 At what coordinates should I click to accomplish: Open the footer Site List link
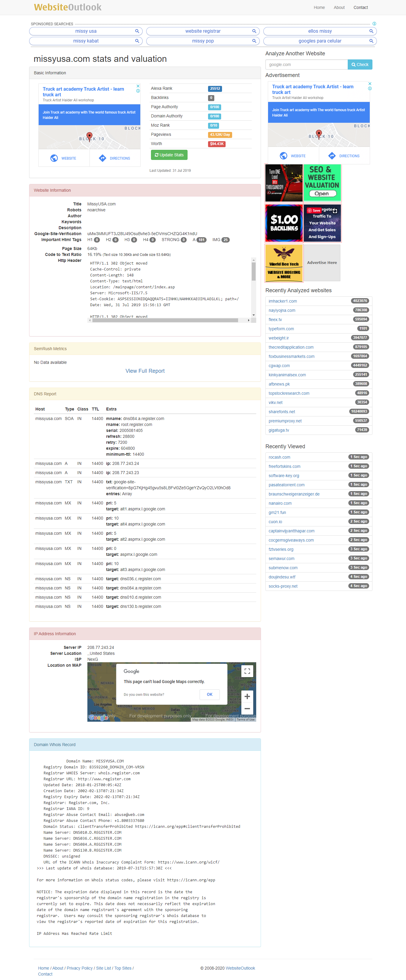point(103,969)
